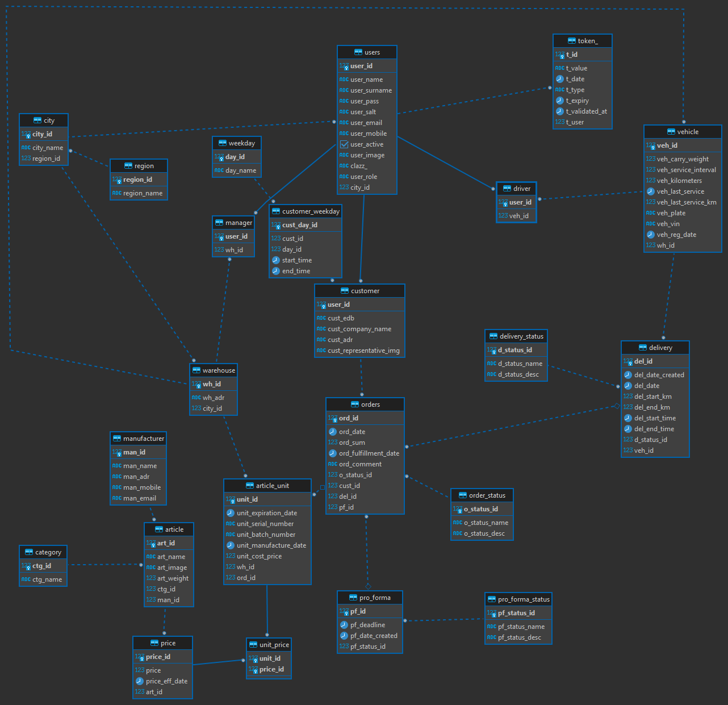The image size is (728, 705).
Task: Select the pro_forma_status table header
Action: click(x=518, y=599)
